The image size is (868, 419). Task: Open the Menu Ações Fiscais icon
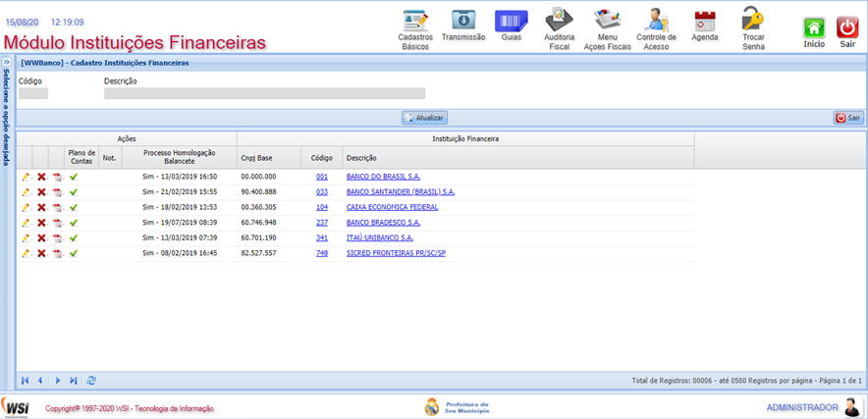tap(607, 20)
